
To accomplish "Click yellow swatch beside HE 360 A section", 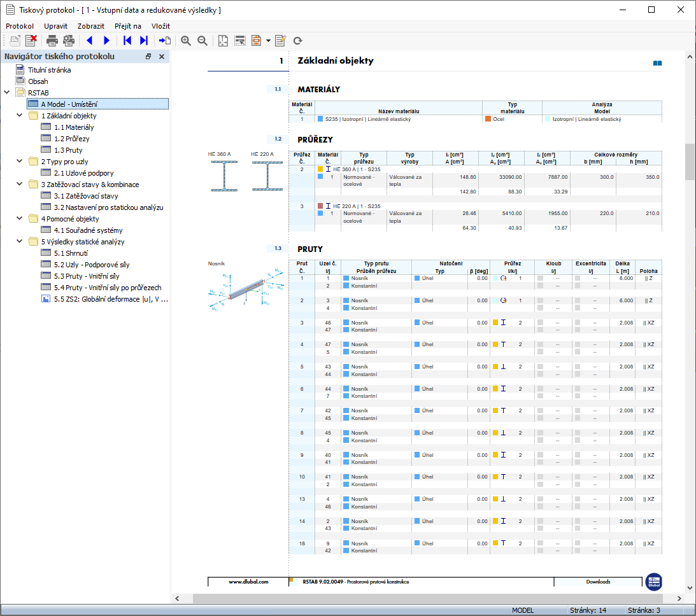I will point(320,169).
